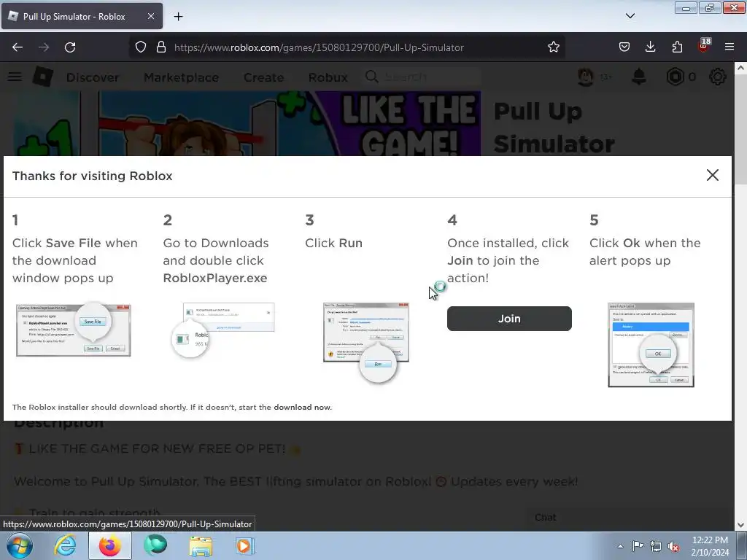Click the Robux balance icon
This screenshot has width=747, height=560.
[x=675, y=77]
